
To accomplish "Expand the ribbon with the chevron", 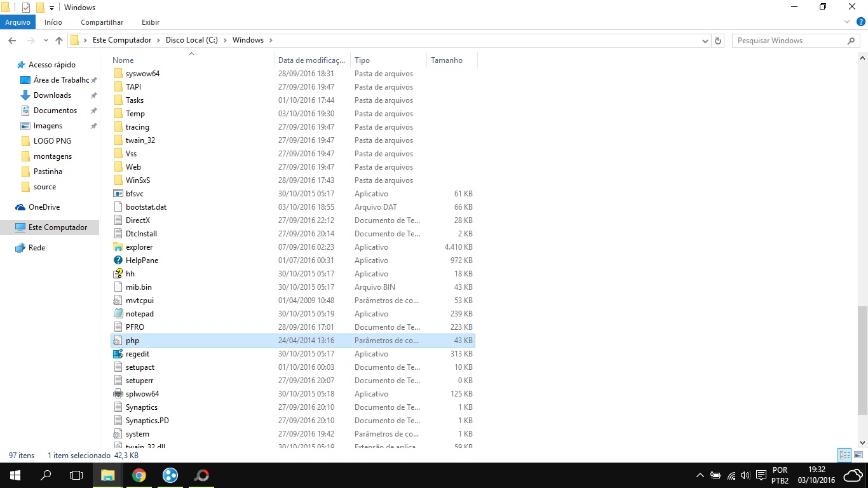I will [846, 22].
